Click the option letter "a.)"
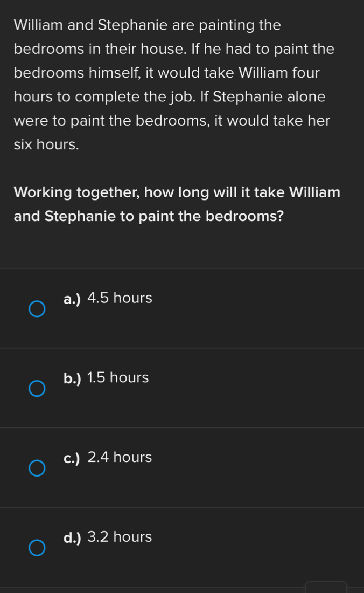The width and height of the screenshot is (364, 593). pos(72,299)
